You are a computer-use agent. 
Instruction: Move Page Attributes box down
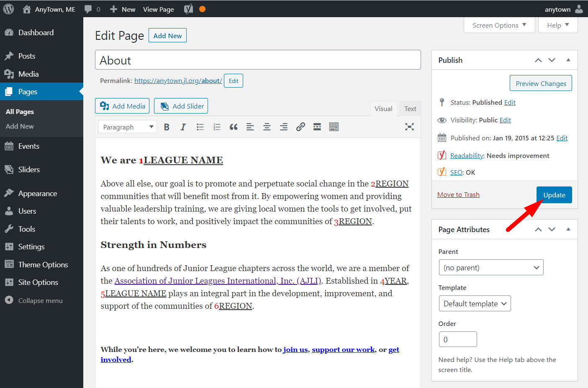tap(552, 230)
